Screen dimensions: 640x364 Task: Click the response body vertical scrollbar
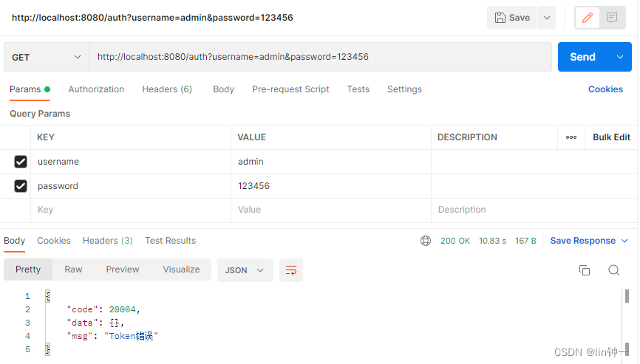627,322
